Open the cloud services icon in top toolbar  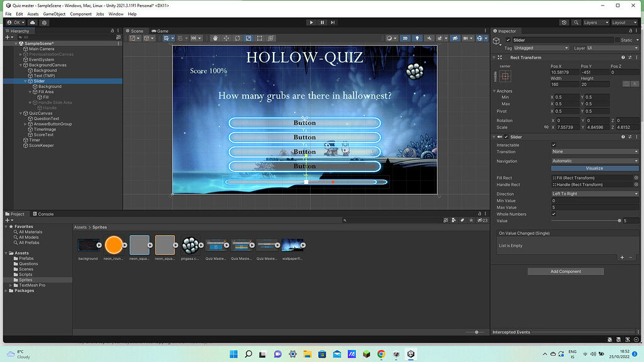point(33,23)
